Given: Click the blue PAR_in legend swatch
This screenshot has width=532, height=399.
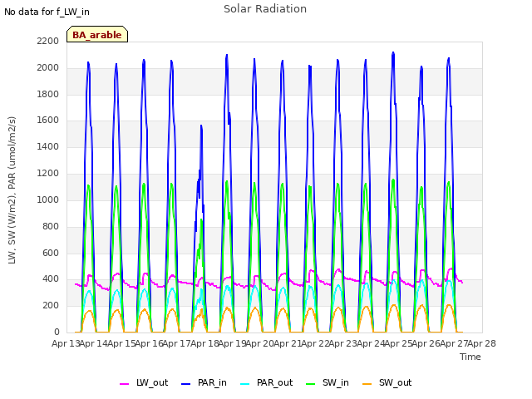Looking at the screenshot, I should click(x=186, y=384).
